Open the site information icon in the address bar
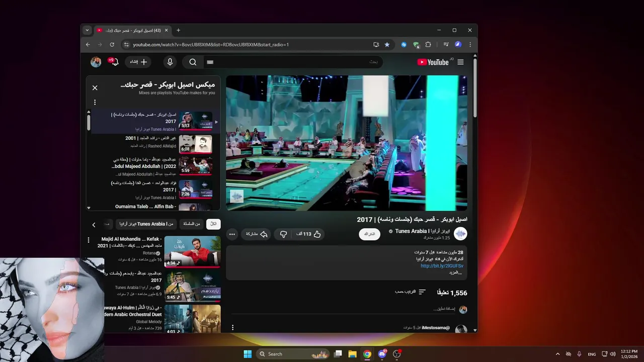 point(126,44)
